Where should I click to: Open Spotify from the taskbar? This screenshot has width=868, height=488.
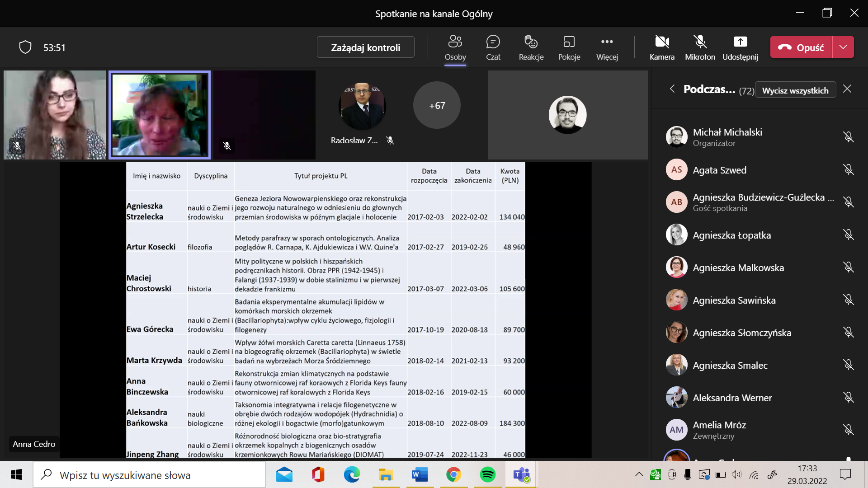(487, 474)
